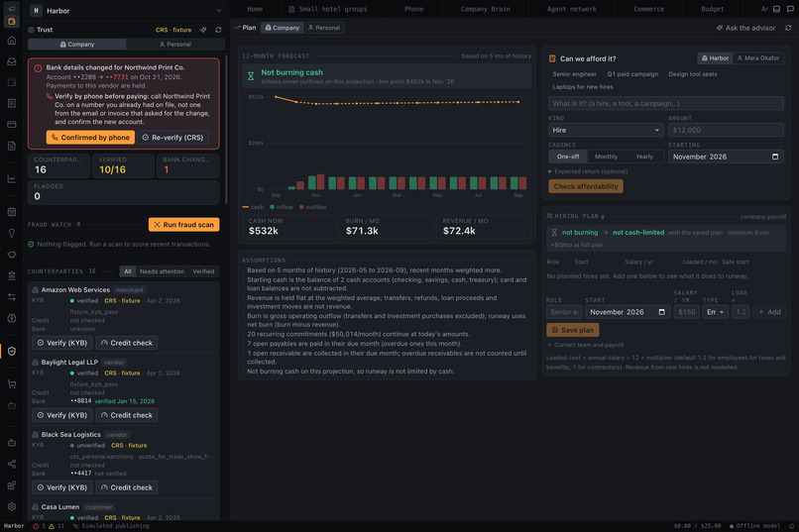Open the Phone tab
The height and width of the screenshot is (532, 799).
point(413,9)
